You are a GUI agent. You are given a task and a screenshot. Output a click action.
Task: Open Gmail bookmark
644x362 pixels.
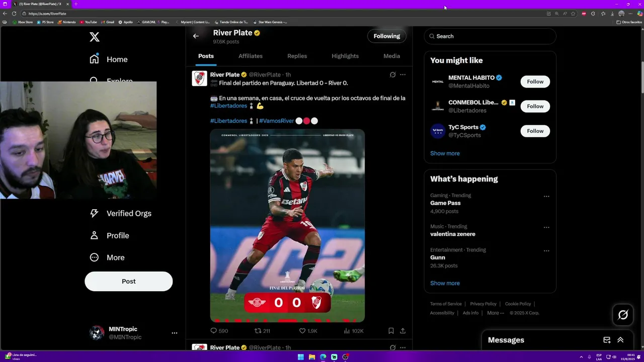pyautogui.click(x=108, y=22)
